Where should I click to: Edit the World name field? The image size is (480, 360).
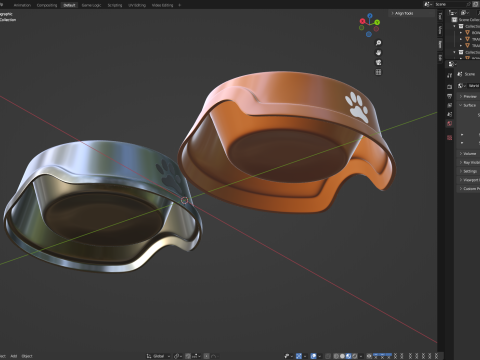[x=474, y=86]
